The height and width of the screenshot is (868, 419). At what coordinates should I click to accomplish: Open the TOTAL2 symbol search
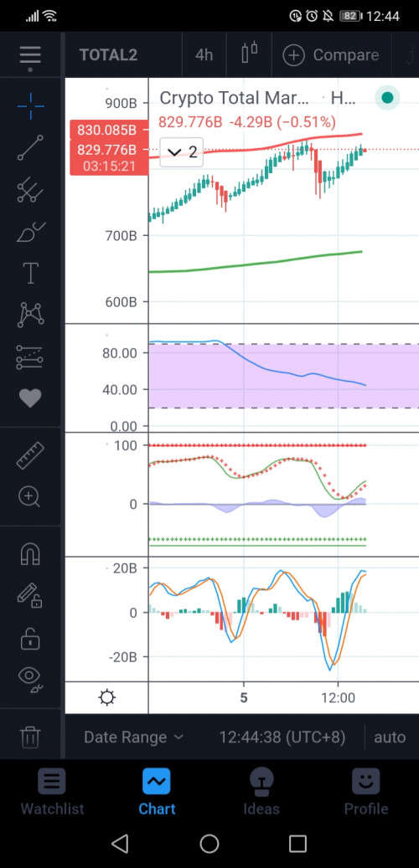point(108,54)
